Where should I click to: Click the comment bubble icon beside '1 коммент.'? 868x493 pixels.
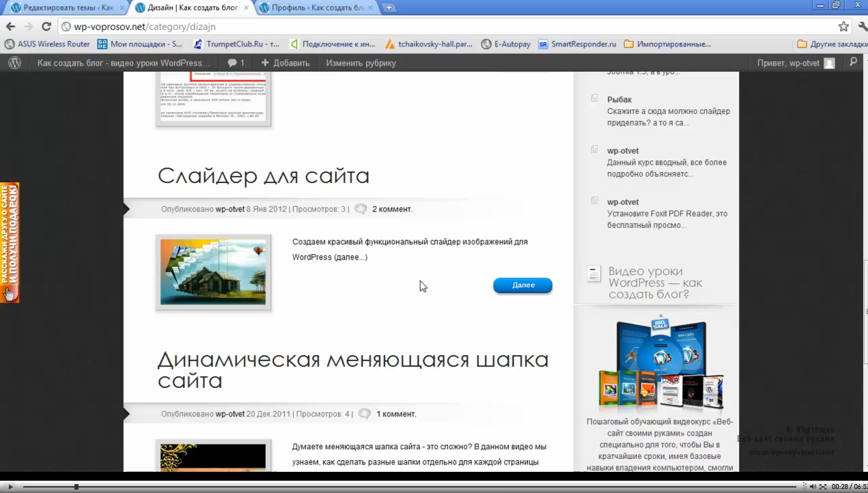pyautogui.click(x=365, y=414)
